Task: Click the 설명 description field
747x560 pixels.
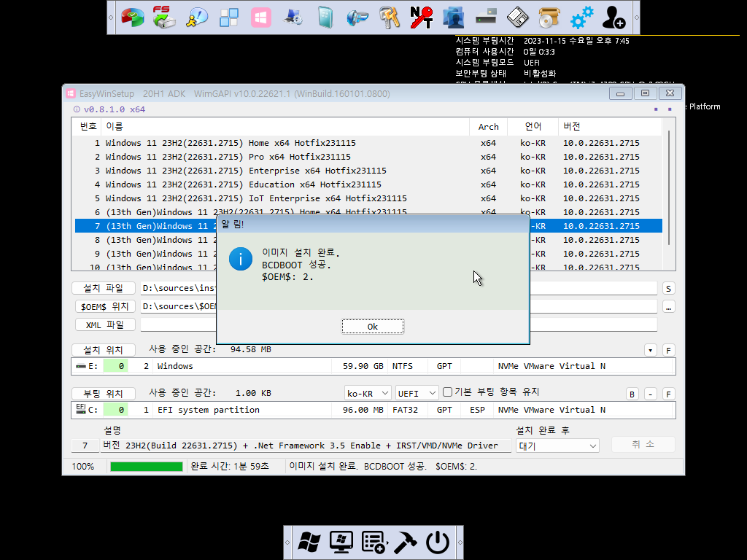Action: pyautogui.click(x=306, y=446)
